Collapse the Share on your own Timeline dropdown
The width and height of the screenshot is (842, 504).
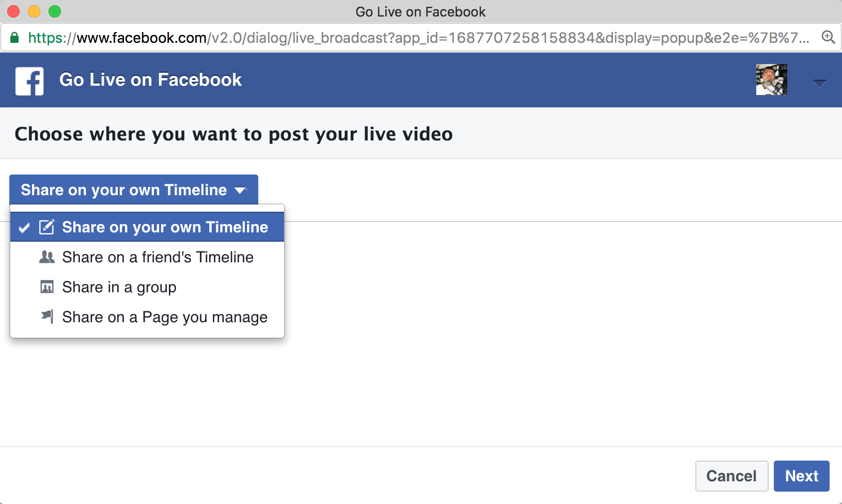click(124, 190)
